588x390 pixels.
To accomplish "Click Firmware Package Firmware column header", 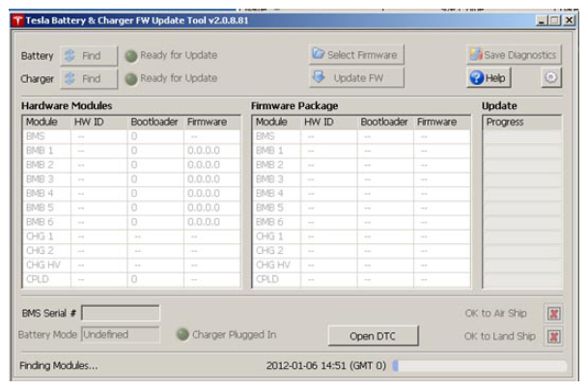I will pyautogui.click(x=442, y=123).
